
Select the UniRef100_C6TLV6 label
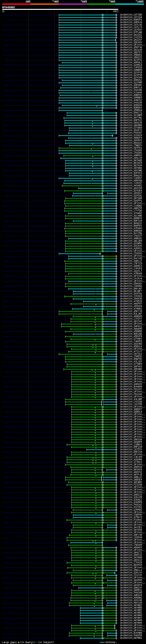[131, 25]
